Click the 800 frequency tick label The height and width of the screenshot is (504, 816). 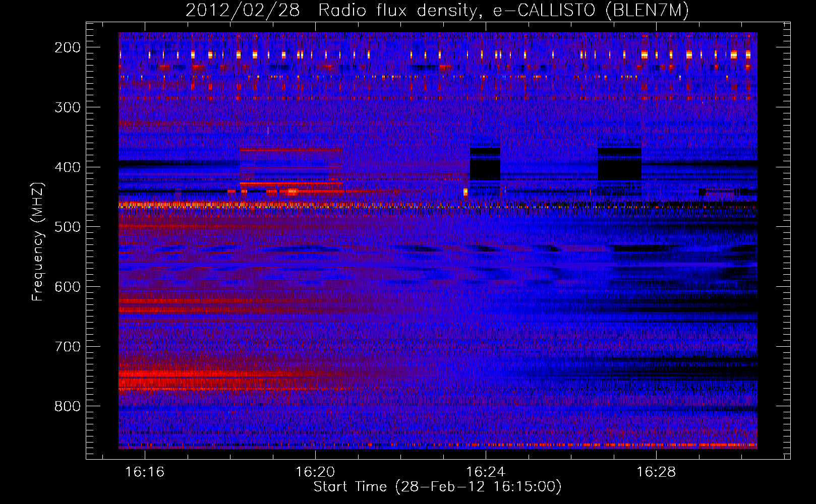click(x=68, y=406)
